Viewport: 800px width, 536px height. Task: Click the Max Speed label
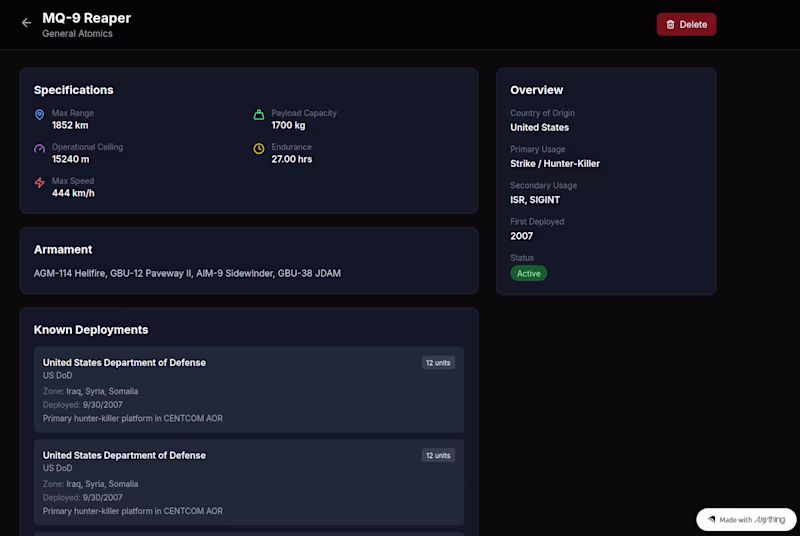(x=72, y=181)
